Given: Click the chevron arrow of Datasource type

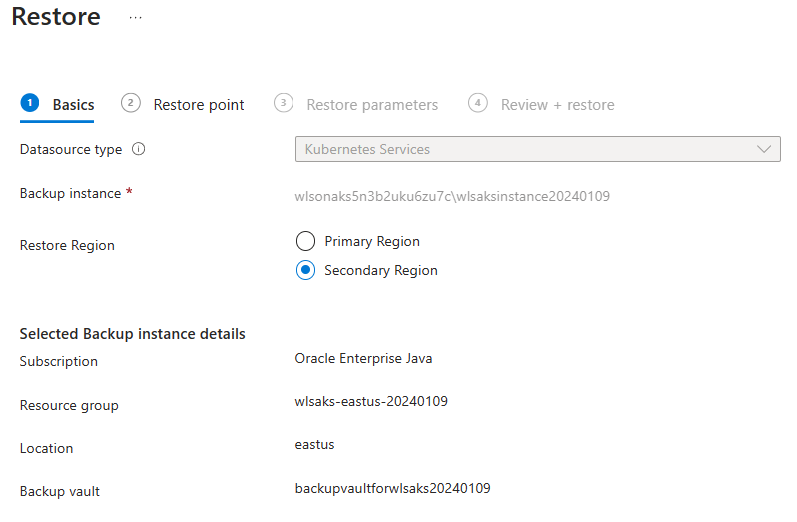Looking at the screenshot, I should 765,149.
